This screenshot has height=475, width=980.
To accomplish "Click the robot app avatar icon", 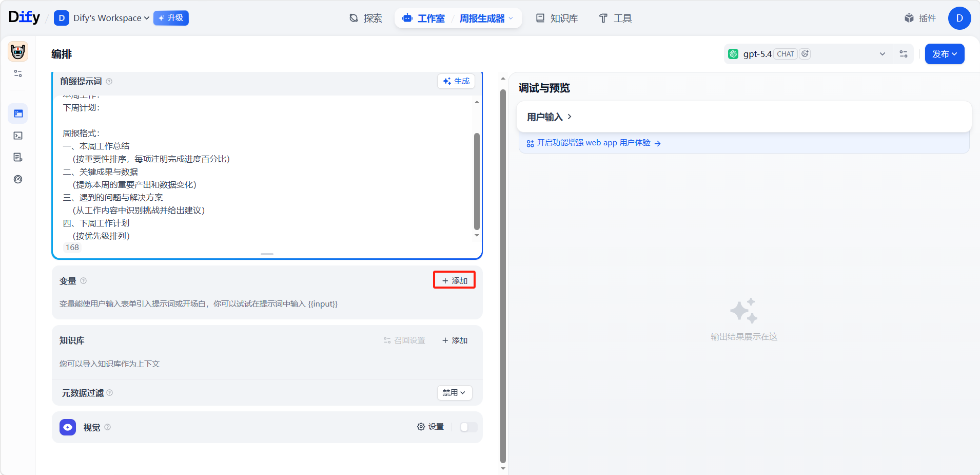I will coord(18,52).
